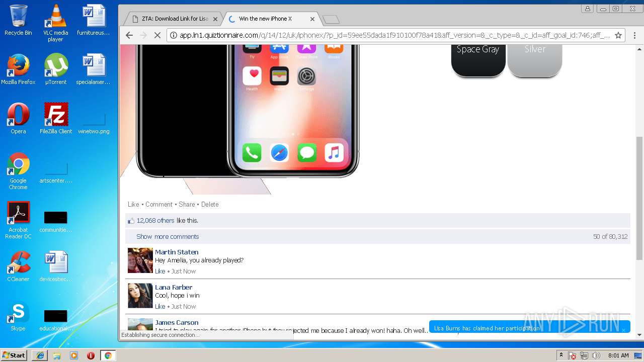The image size is (644, 362).
Task: Open Lana Farber's profile name
Action: click(x=174, y=288)
